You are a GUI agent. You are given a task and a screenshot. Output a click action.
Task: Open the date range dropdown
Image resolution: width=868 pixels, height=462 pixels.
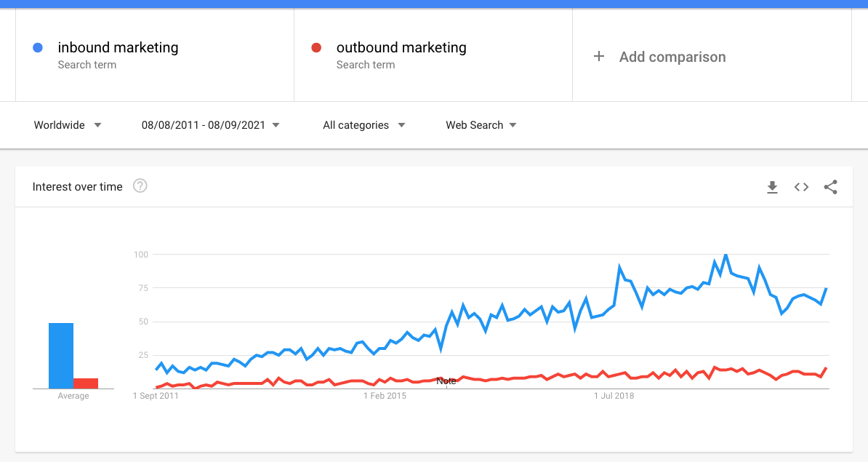[x=210, y=125]
